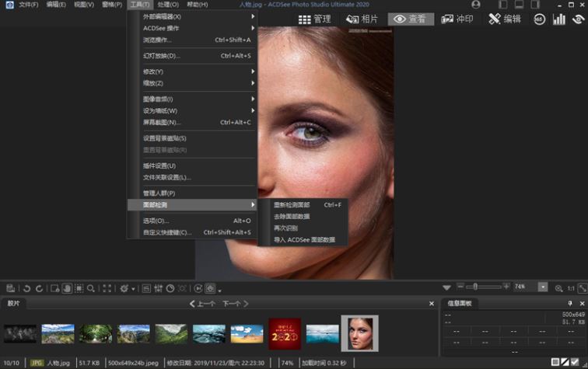
Task: Click the zoom-out minus button
Action: click(x=460, y=287)
